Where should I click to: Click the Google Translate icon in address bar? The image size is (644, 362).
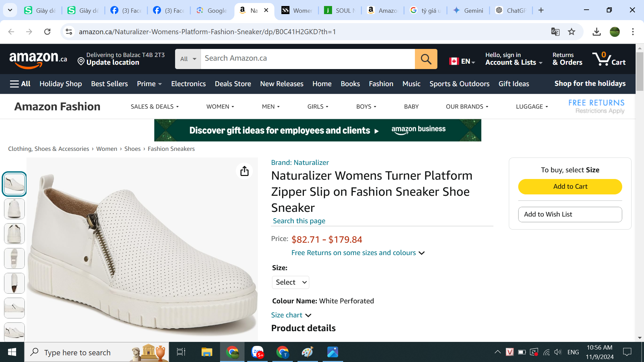(x=555, y=32)
